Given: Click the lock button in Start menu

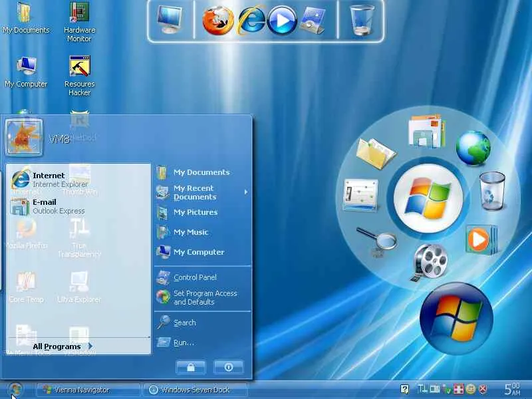Looking at the screenshot, I should coord(191,367).
